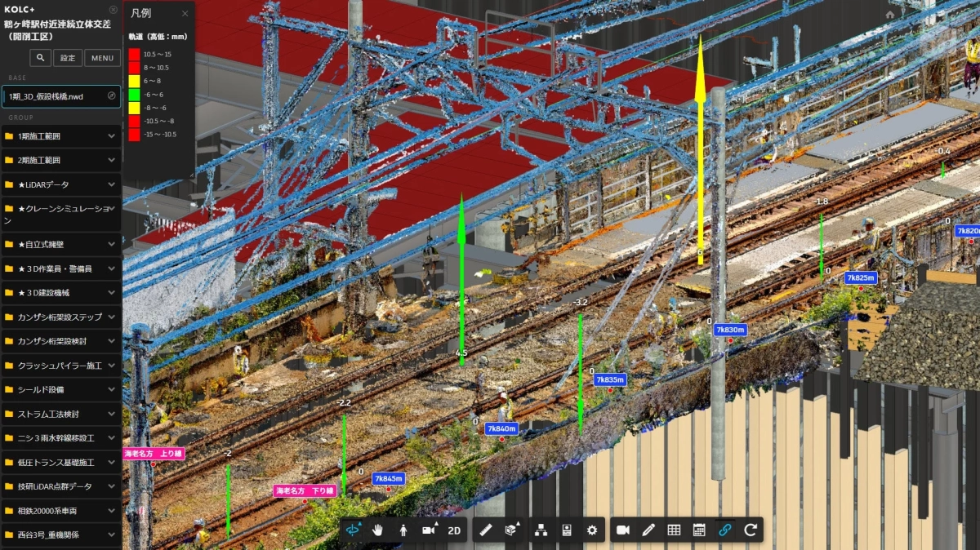Image resolution: width=980 pixels, height=550 pixels.
Task: Open the 設定 settings button
Action: (x=68, y=58)
